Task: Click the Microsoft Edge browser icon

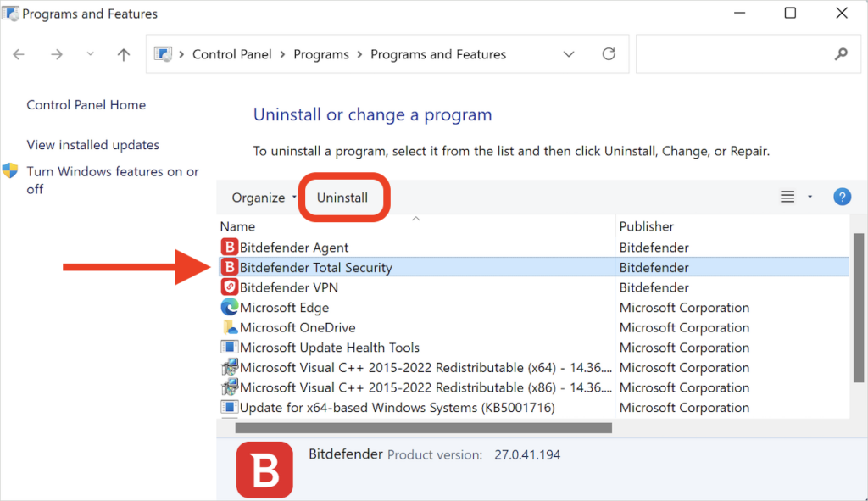Action: [229, 307]
